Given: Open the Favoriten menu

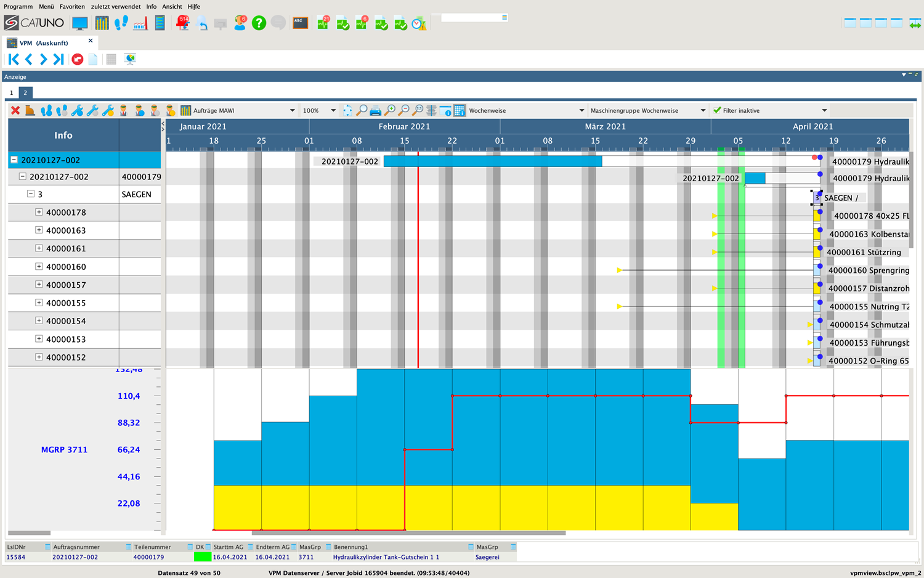Looking at the screenshot, I should pos(72,7).
